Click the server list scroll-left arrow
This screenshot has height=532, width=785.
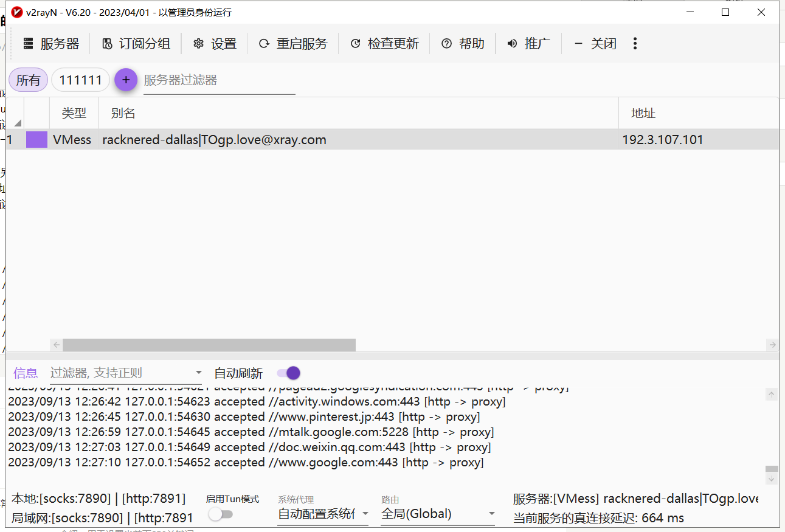56,345
